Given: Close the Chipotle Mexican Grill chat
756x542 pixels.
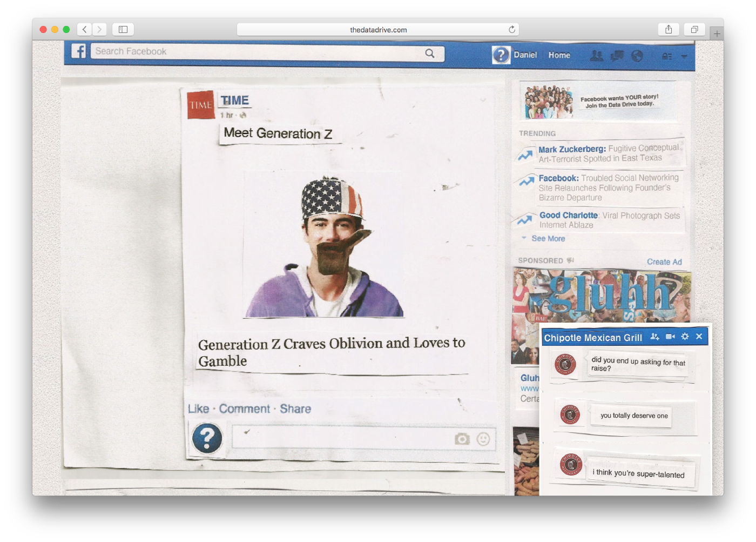Looking at the screenshot, I should pyautogui.click(x=699, y=336).
